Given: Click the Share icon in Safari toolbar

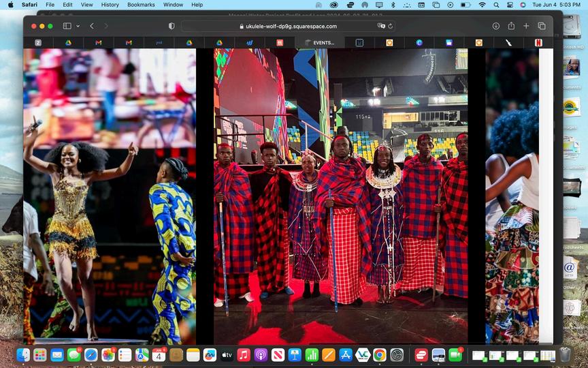Looking at the screenshot, I should pos(511,26).
